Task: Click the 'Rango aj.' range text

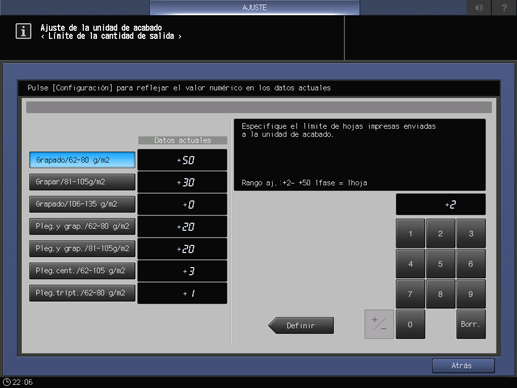Action: pyautogui.click(x=304, y=183)
